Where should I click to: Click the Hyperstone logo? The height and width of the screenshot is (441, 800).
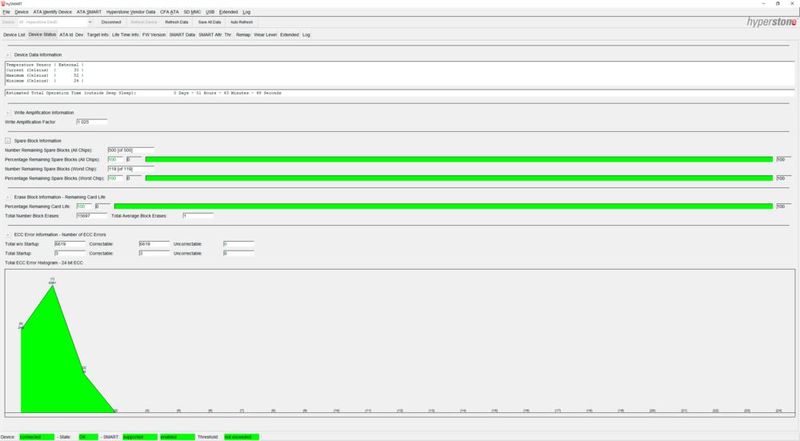771,22
